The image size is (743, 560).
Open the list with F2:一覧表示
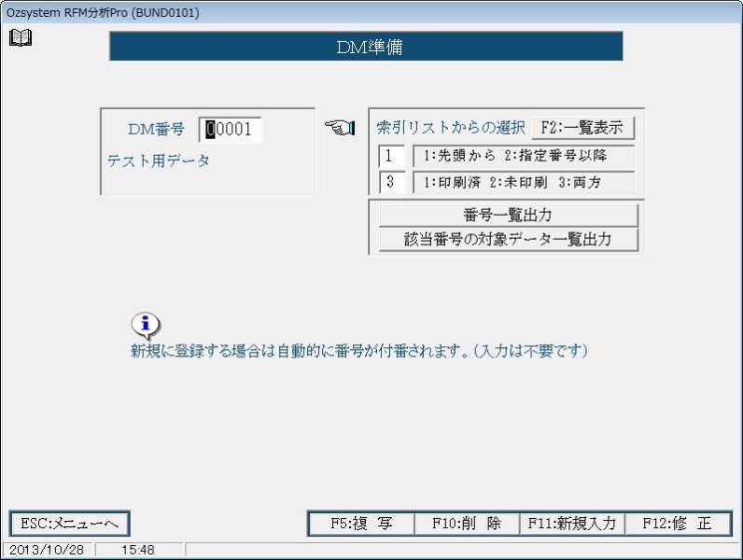(582, 128)
